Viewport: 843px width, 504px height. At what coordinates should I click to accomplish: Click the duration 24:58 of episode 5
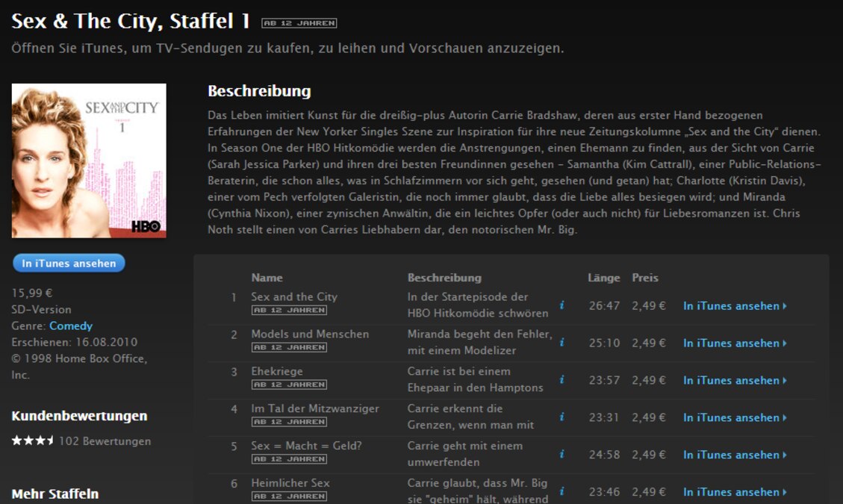pyautogui.click(x=604, y=455)
